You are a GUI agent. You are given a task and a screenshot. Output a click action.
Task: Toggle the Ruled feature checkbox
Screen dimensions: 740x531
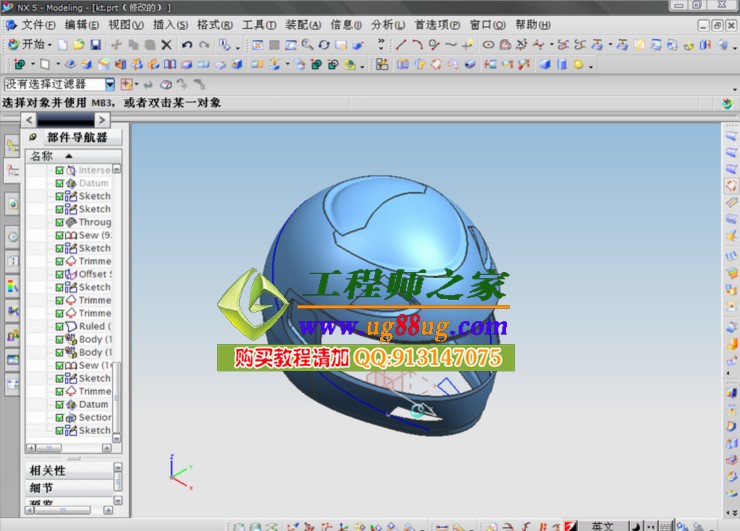[x=60, y=327]
